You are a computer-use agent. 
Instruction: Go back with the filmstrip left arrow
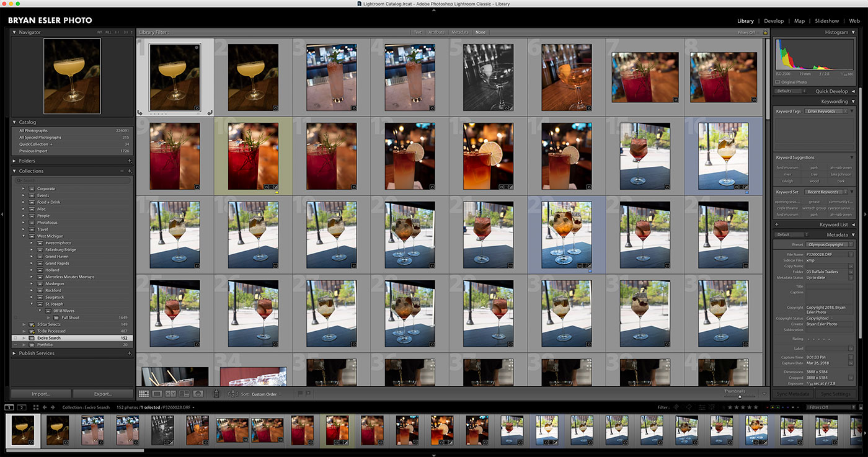click(44, 407)
